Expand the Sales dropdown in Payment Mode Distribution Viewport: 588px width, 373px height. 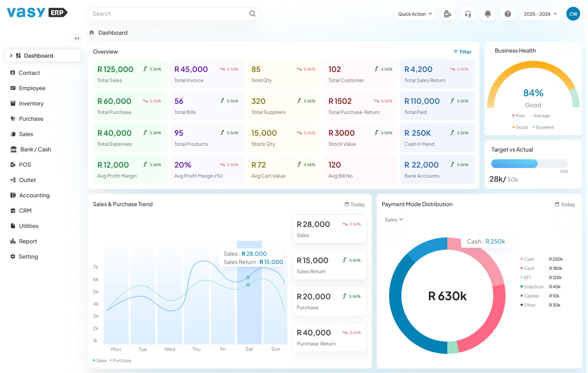[394, 220]
